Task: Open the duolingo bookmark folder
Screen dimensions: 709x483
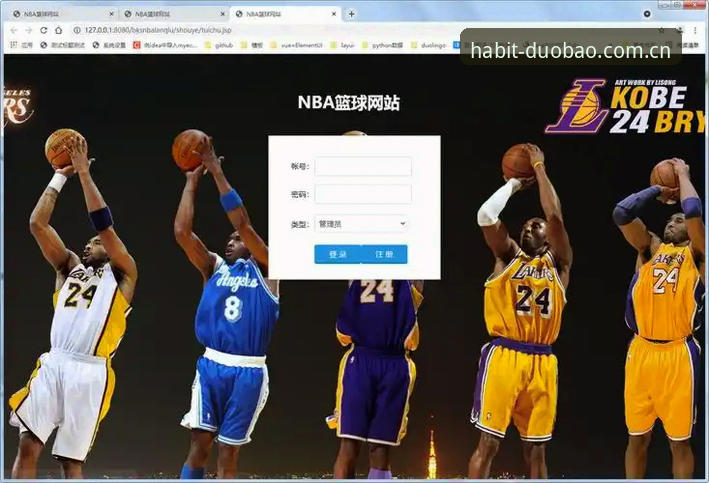Action: coord(429,45)
